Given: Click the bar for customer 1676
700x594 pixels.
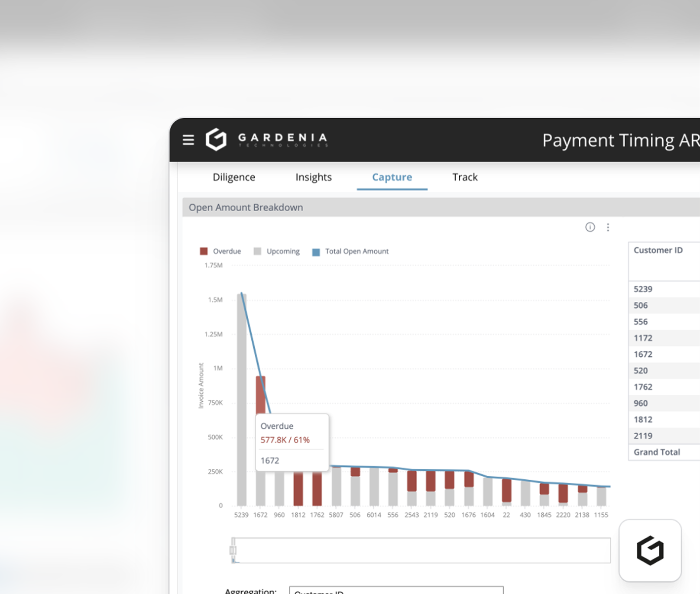Looking at the screenshot, I should point(469,488).
